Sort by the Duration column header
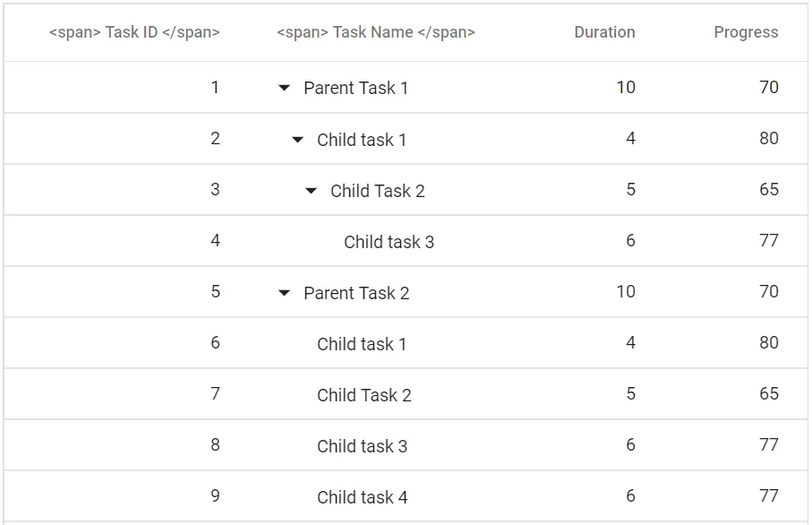This screenshot has width=812, height=525. [604, 32]
